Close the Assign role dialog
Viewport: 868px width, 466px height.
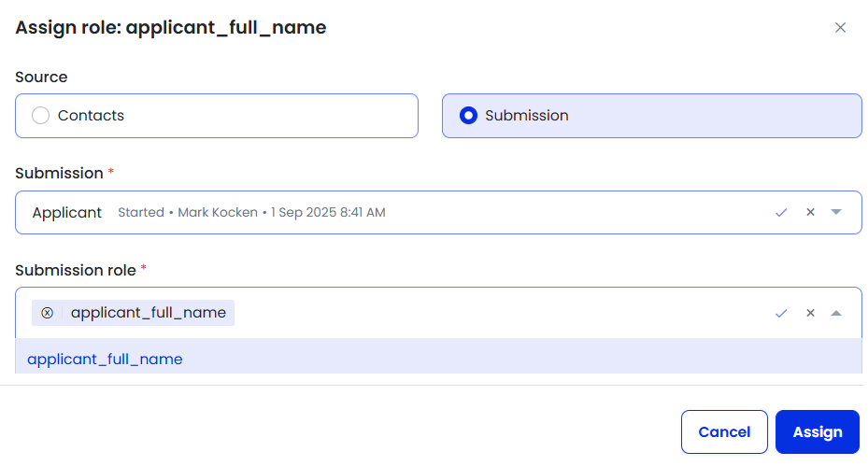tap(840, 28)
